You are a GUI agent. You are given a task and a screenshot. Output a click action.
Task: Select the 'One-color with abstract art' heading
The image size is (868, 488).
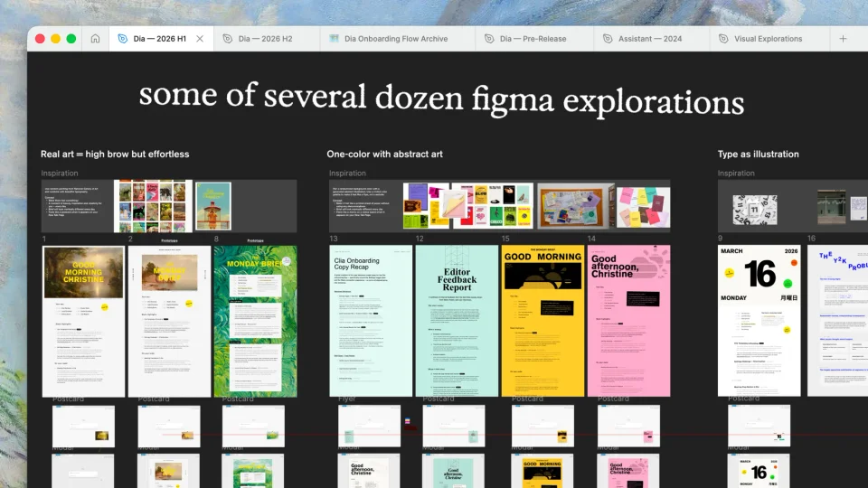(385, 155)
